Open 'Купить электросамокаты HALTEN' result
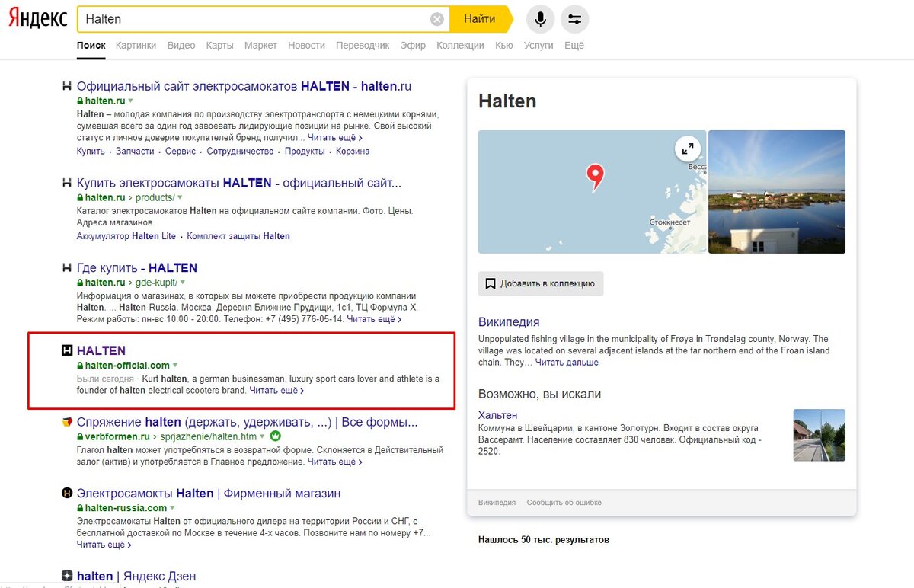 pos(239,183)
